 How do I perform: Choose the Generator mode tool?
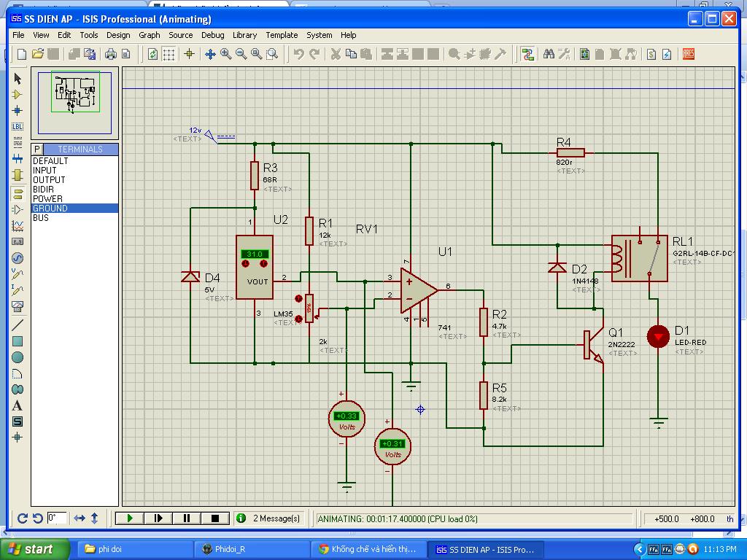click(18, 258)
